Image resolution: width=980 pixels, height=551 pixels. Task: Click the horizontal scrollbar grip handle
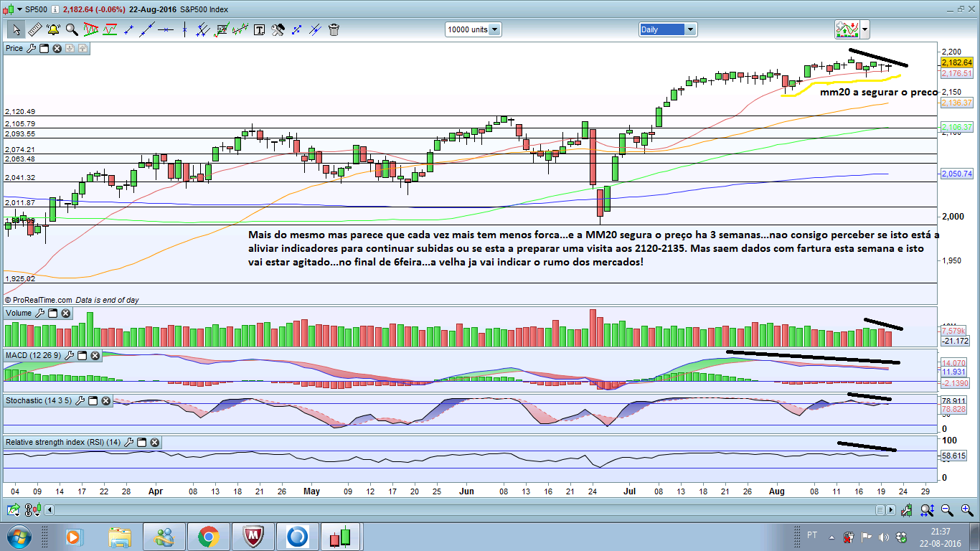pos(880,510)
